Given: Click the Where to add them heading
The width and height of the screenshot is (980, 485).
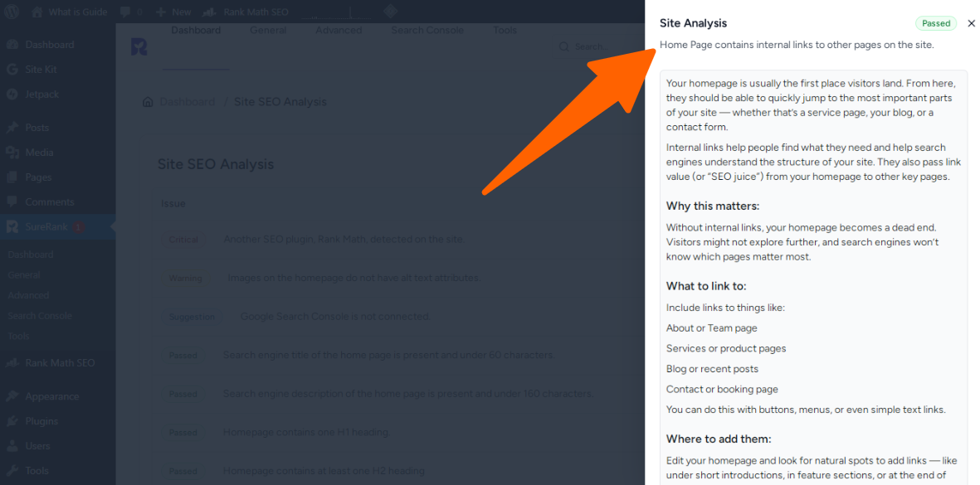Looking at the screenshot, I should click(719, 439).
